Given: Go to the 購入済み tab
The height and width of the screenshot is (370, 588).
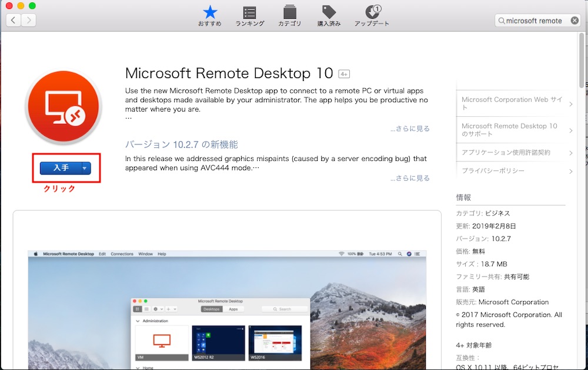Looking at the screenshot, I should (329, 16).
